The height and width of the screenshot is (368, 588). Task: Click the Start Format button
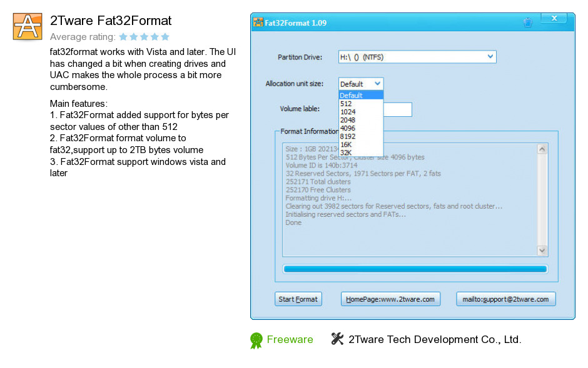point(298,299)
